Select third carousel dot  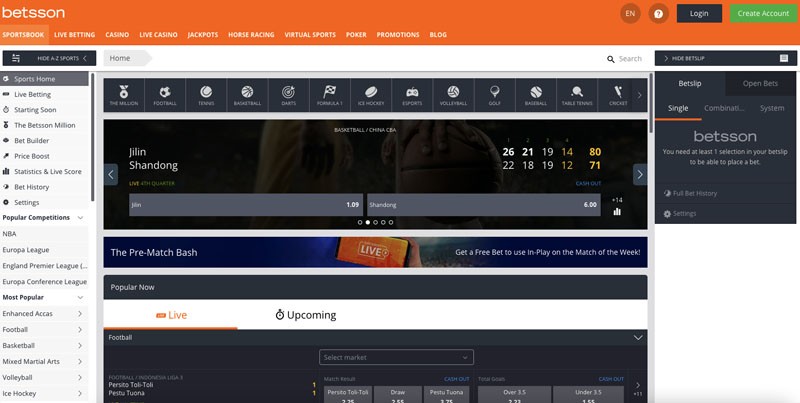(376, 222)
